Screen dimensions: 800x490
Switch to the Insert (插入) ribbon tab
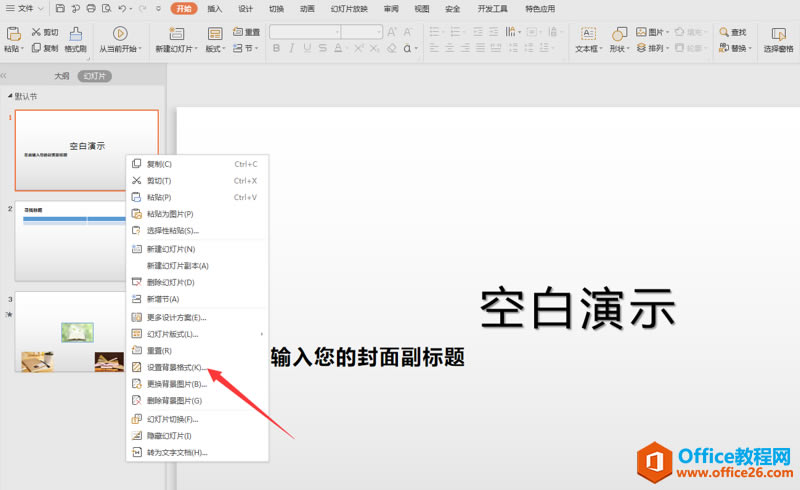click(x=215, y=8)
